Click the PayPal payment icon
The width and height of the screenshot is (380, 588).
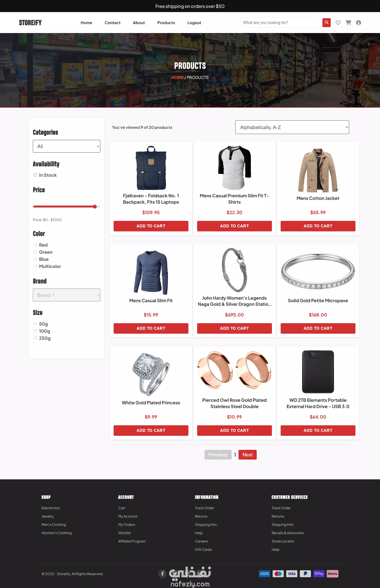click(x=305, y=573)
